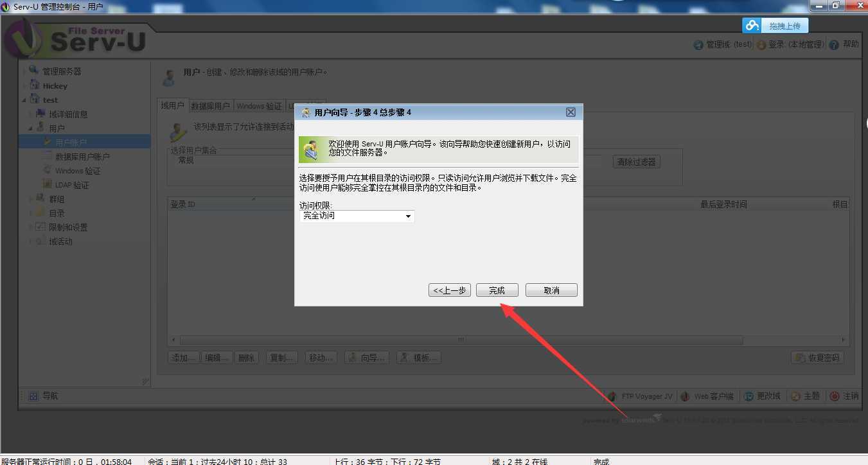
Task: Click the 恢复密码 button
Action: click(817, 358)
